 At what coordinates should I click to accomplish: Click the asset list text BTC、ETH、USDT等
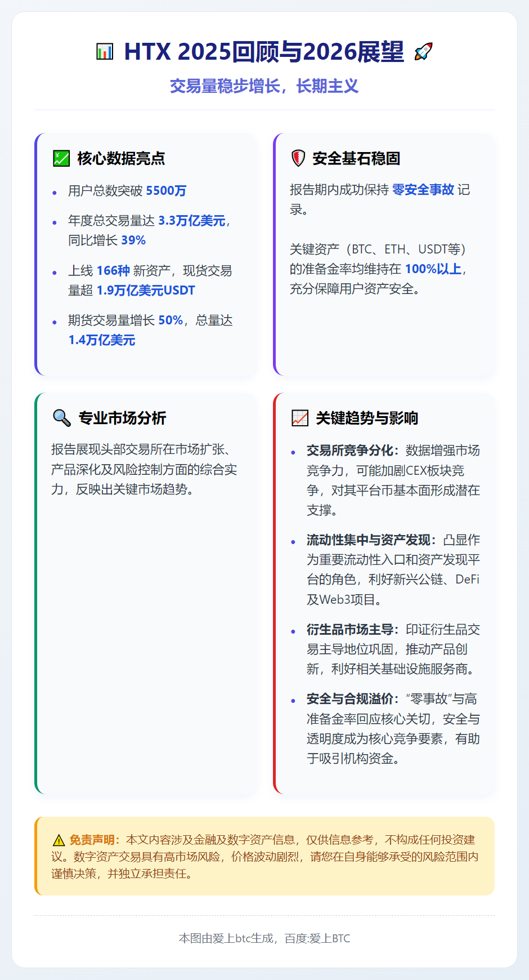[x=406, y=250]
